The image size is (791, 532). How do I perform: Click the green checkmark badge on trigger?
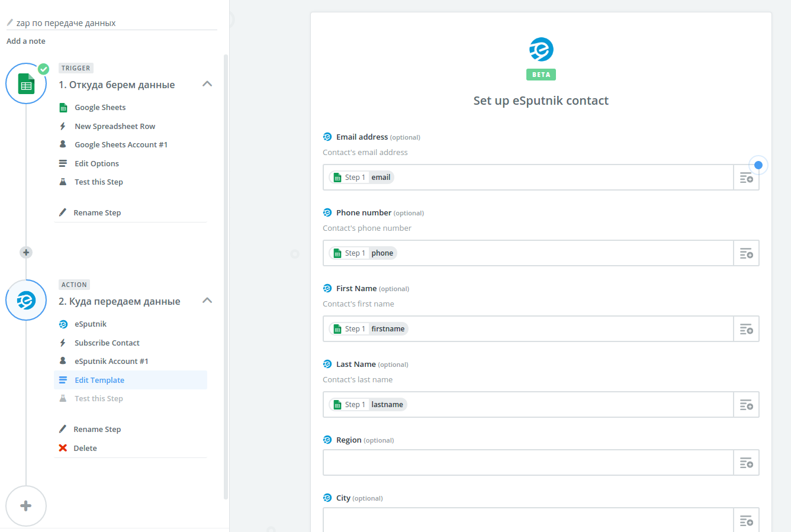click(x=43, y=69)
